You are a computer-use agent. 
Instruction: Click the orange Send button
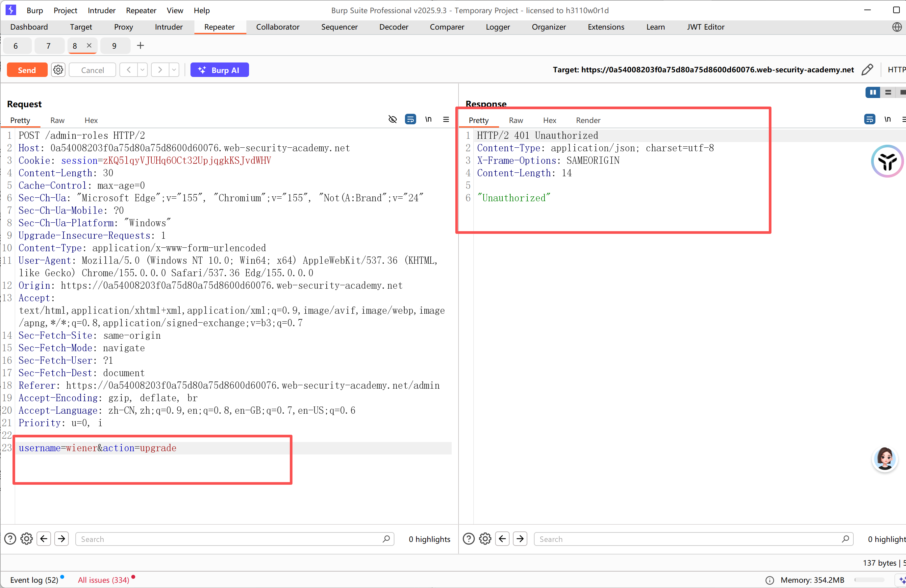coord(27,70)
